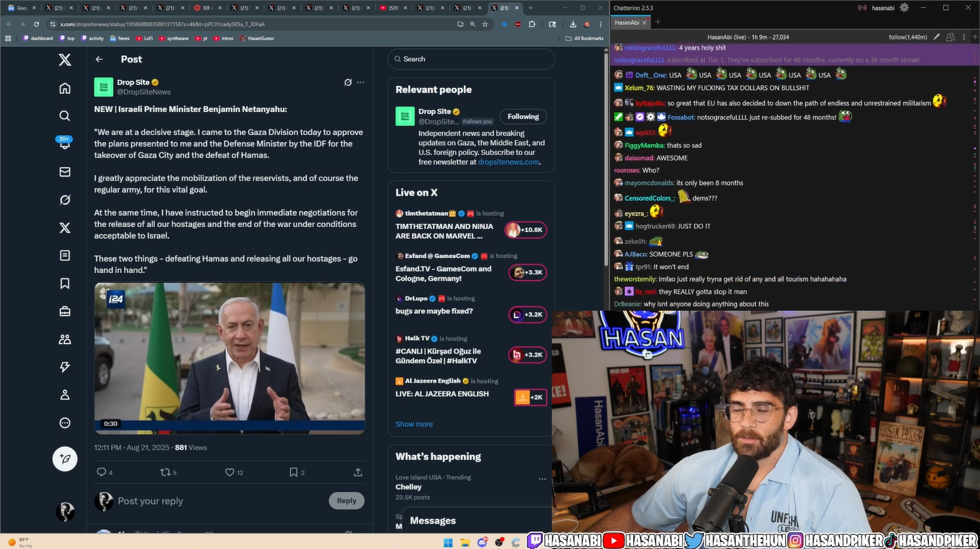Click the Chrome address bar URL
Viewport: 980px width, 549px height.
[162, 24]
